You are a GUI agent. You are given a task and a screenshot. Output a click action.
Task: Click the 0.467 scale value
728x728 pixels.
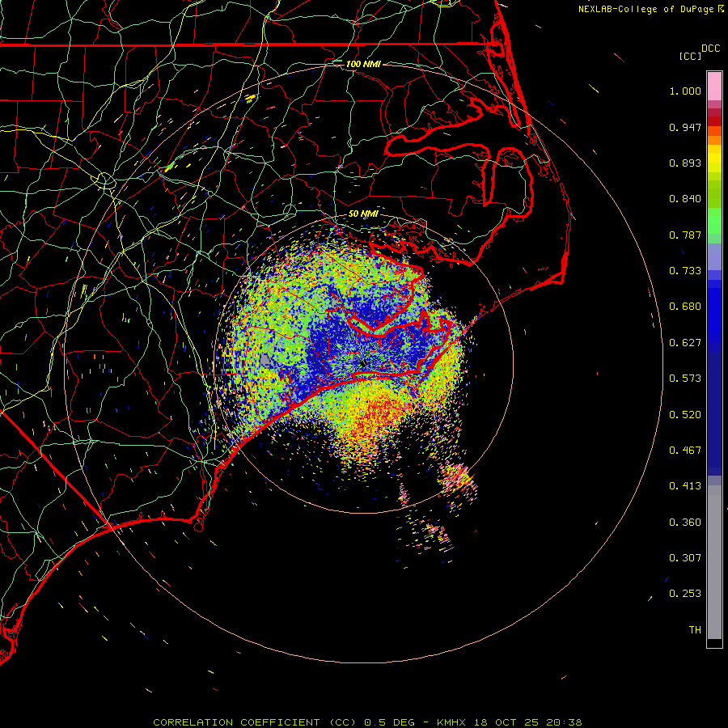(685, 451)
